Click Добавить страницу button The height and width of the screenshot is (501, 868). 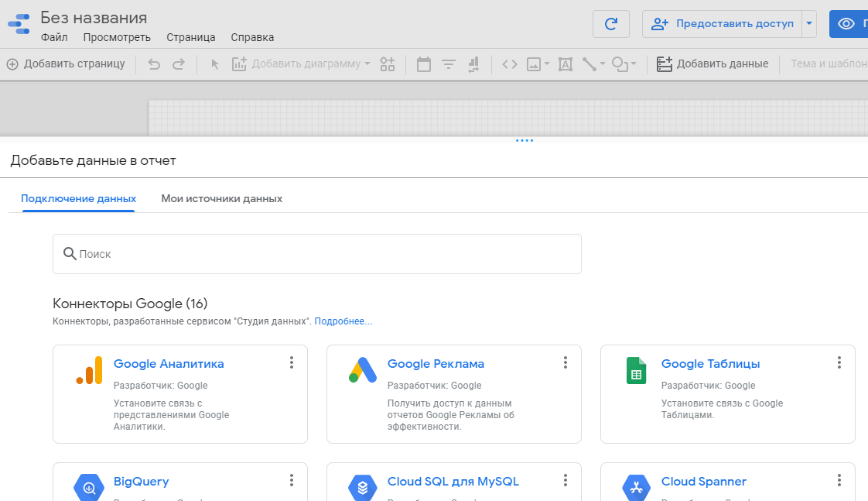coord(66,64)
